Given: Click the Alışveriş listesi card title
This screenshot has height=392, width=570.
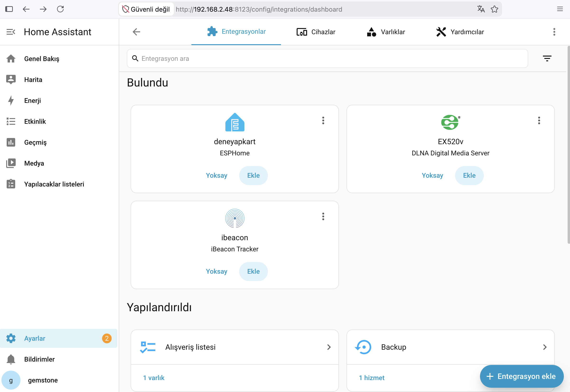Looking at the screenshot, I should click(x=190, y=347).
